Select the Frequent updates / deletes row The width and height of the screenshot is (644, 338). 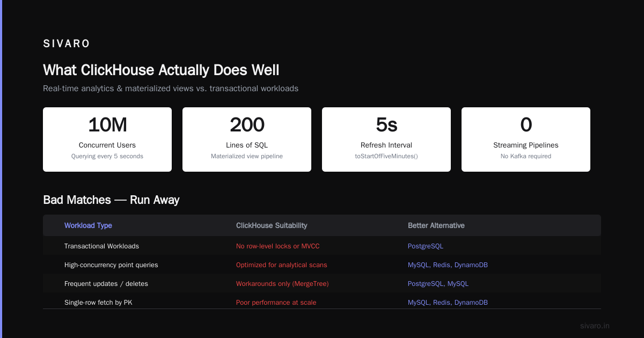tap(322, 283)
